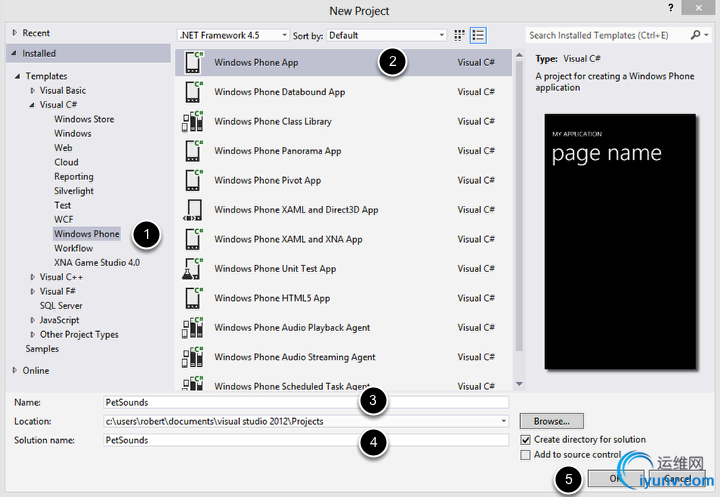Click the Windows Phone HTML5 App icon
720x497 pixels.
click(193, 298)
